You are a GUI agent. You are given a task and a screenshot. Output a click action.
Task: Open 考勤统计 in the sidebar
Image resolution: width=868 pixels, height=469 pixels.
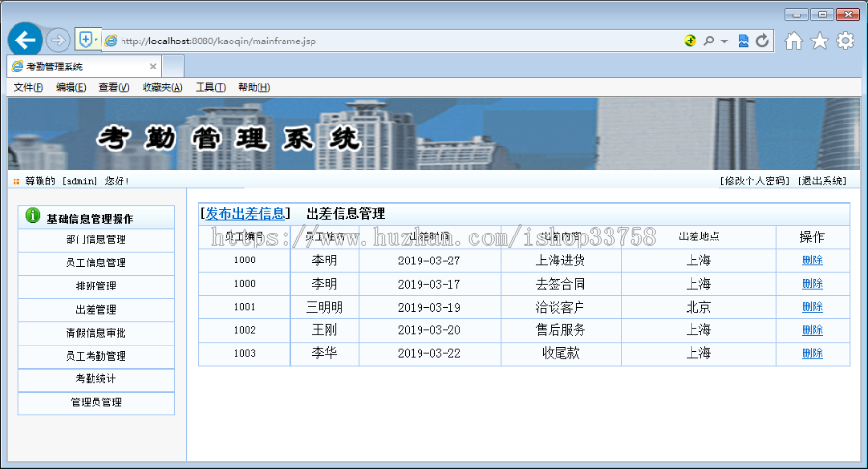pyautogui.click(x=95, y=379)
